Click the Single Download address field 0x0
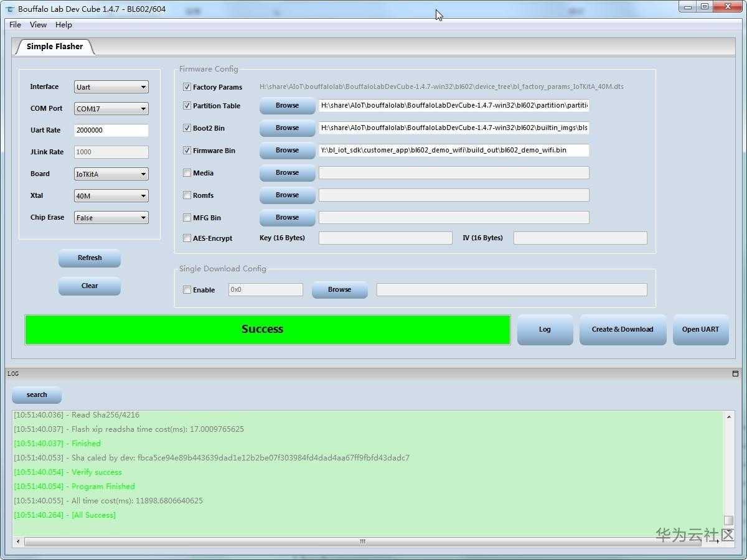Screen dimensions: 747x560 pos(266,290)
